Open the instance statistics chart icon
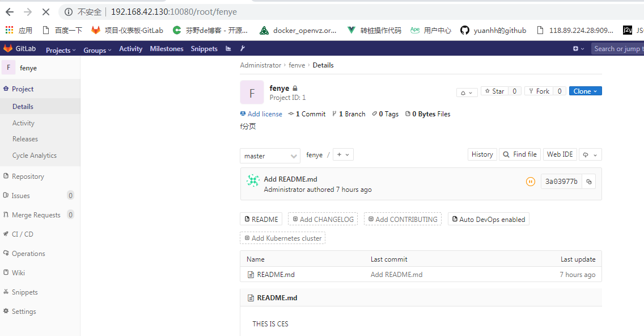Image resolution: width=644 pixels, height=336 pixels. (228, 49)
